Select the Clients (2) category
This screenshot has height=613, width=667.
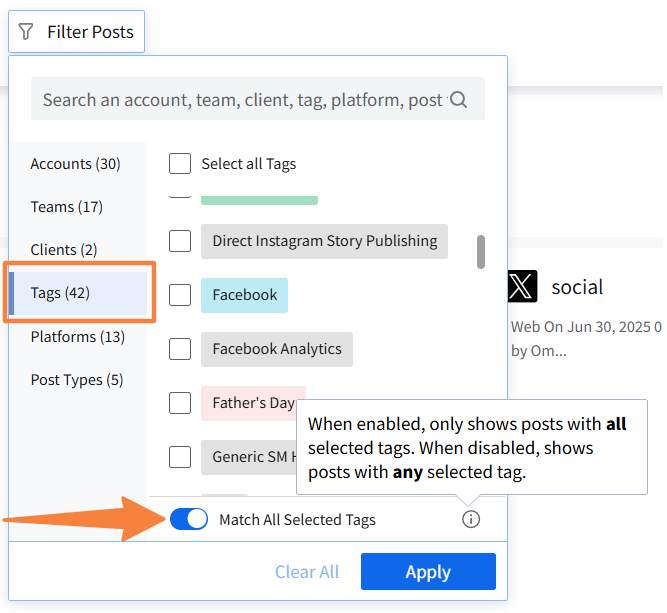coord(66,250)
